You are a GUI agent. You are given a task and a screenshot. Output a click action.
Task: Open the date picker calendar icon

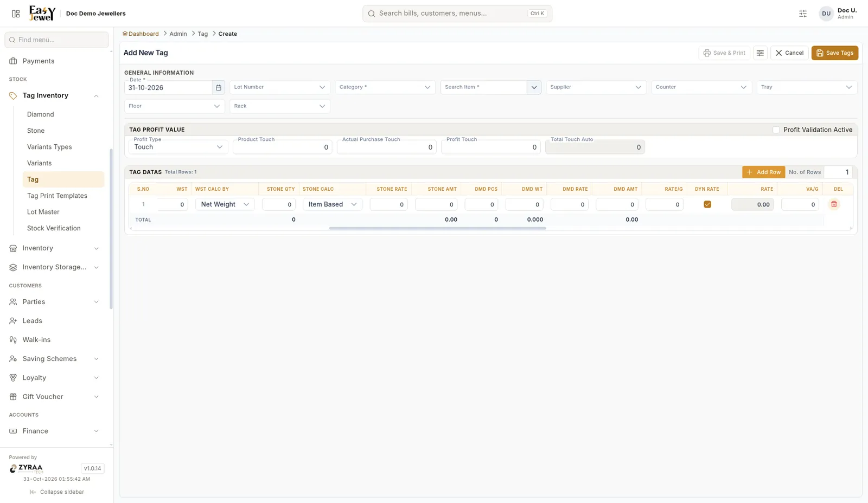(219, 87)
